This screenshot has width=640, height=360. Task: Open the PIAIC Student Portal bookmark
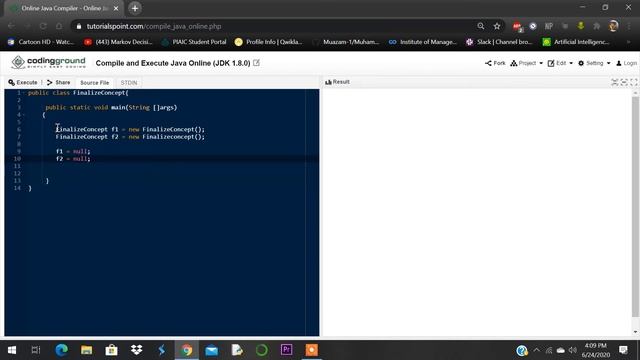(194, 42)
